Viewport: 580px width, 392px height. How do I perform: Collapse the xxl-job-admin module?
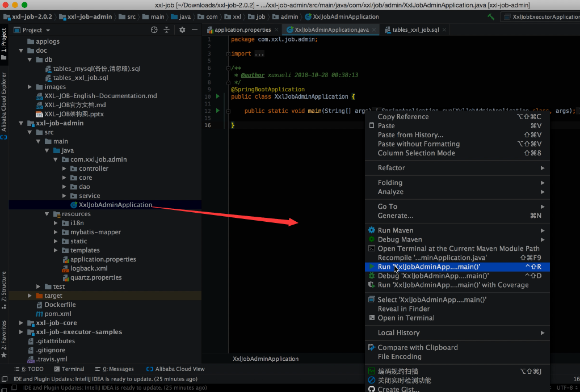21,123
